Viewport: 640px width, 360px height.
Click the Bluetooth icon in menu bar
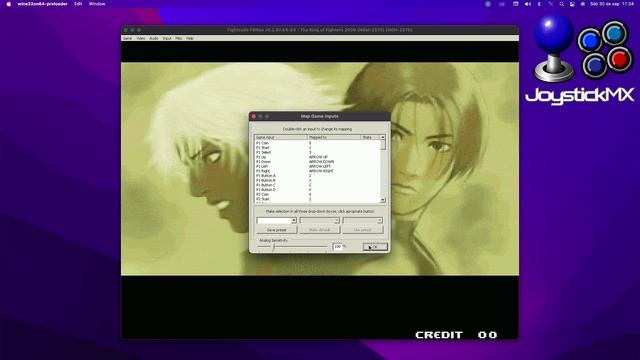[539, 4]
